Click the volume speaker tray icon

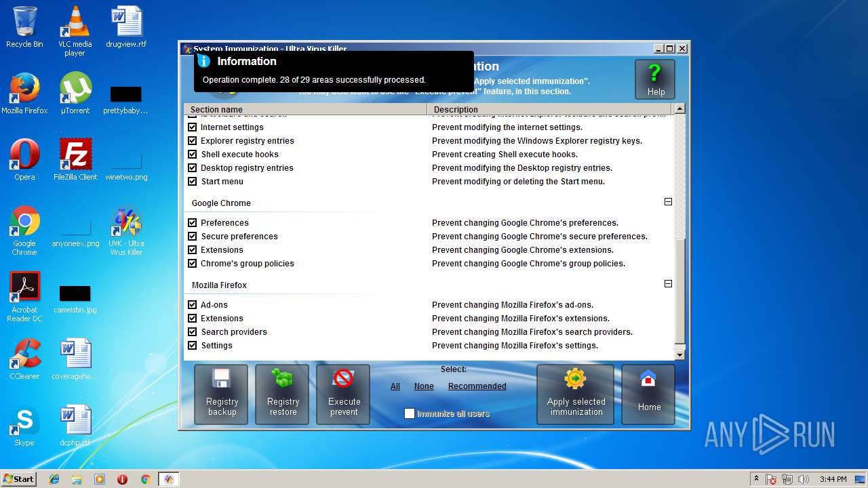[804, 479]
